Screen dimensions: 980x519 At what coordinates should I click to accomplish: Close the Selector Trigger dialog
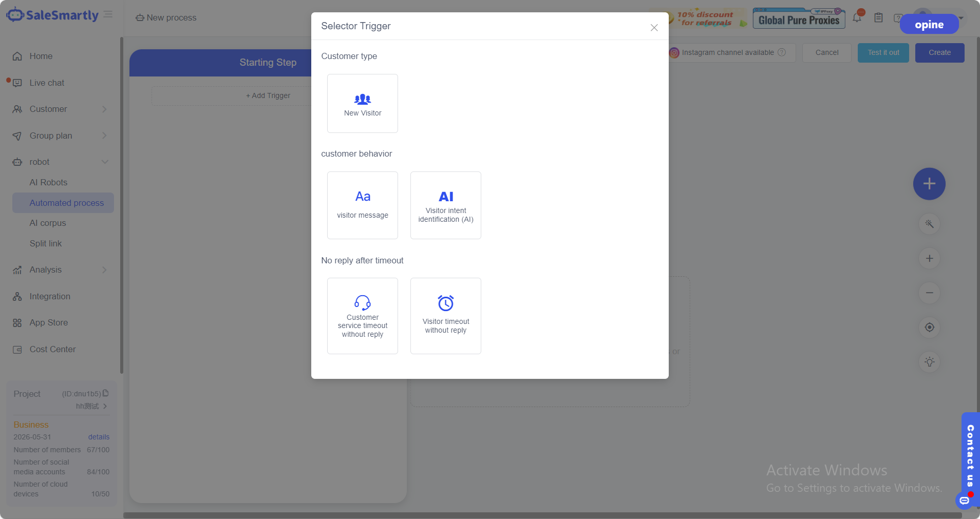tap(654, 28)
